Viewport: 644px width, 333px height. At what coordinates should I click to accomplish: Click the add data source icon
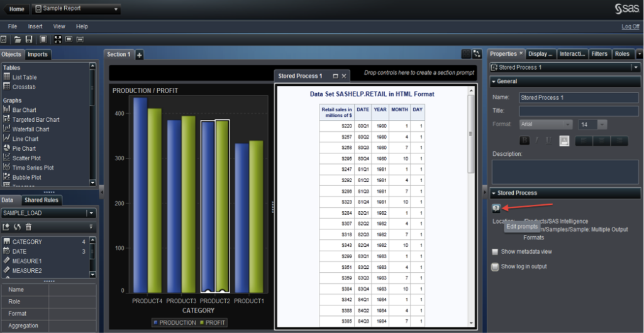6,226
